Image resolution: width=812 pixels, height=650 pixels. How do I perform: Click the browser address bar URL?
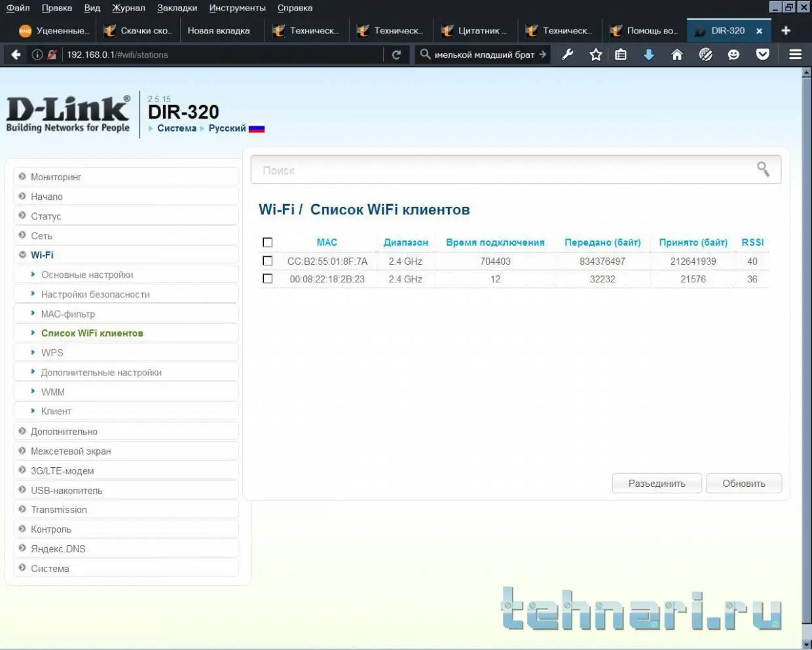[118, 54]
